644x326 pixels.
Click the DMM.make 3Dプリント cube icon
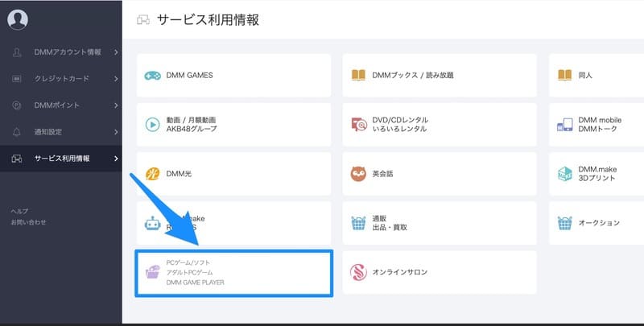[x=564, y=174]
